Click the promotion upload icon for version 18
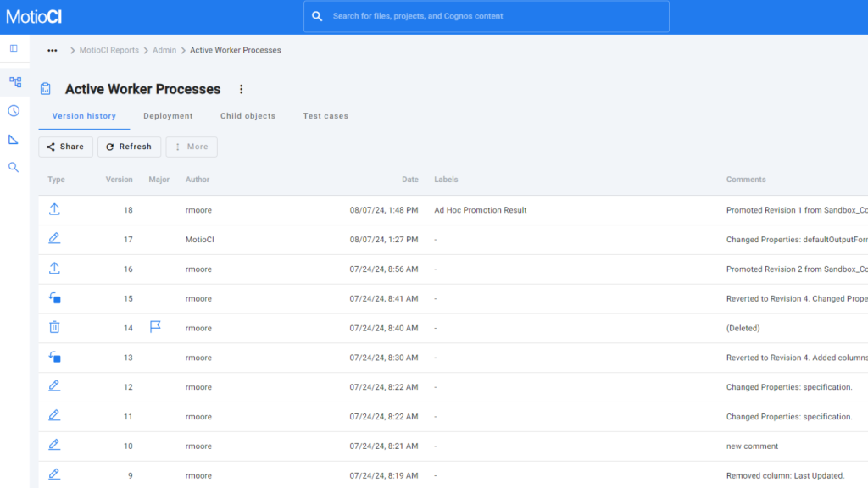The height and width of the screenshot is (488, 868). pyautogui.click(x=54, y=209)
